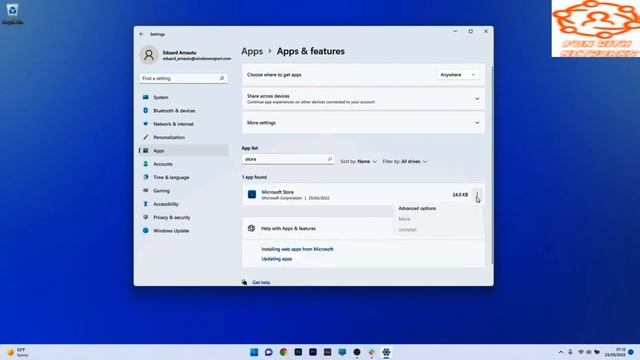Click the Get help link
Image resolution: width=640 pixels, height=360 pixels.
[x=261, y=282]
